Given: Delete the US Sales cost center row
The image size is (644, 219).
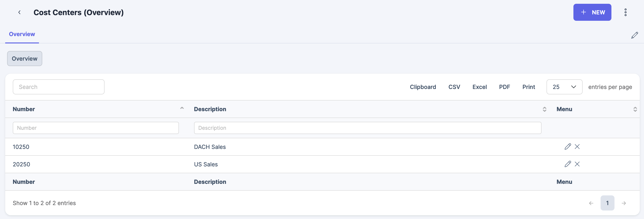Looking at the screenshot, I should [x=577, y=164].
